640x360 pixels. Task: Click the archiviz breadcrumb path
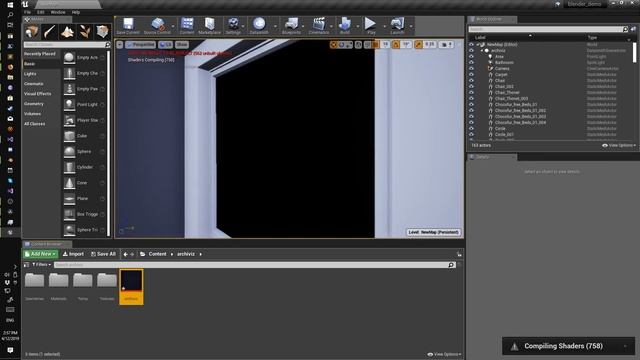click(186, 254)
